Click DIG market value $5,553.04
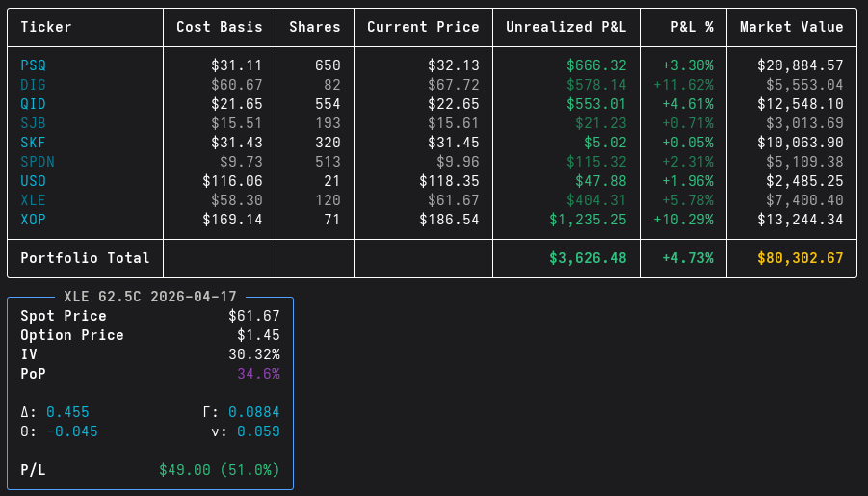This screenshot has width=868, height=496. [x=804, y=85]
